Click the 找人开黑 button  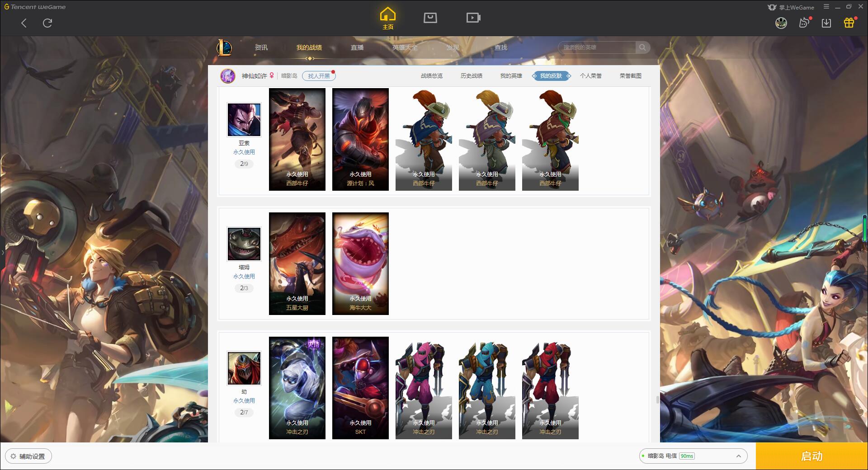click(x=319, y=76)
